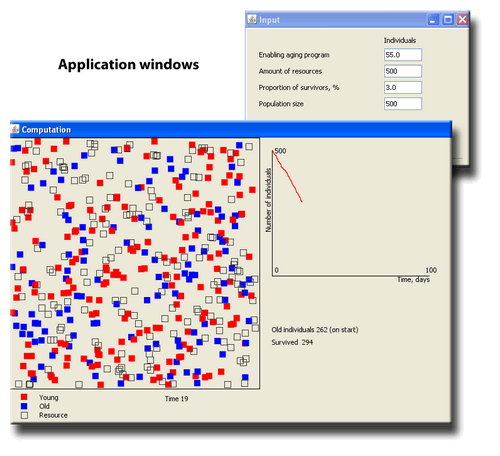The image size is (500, 456).
Task: Maximize the Input window
Action: tap(448, 20)
